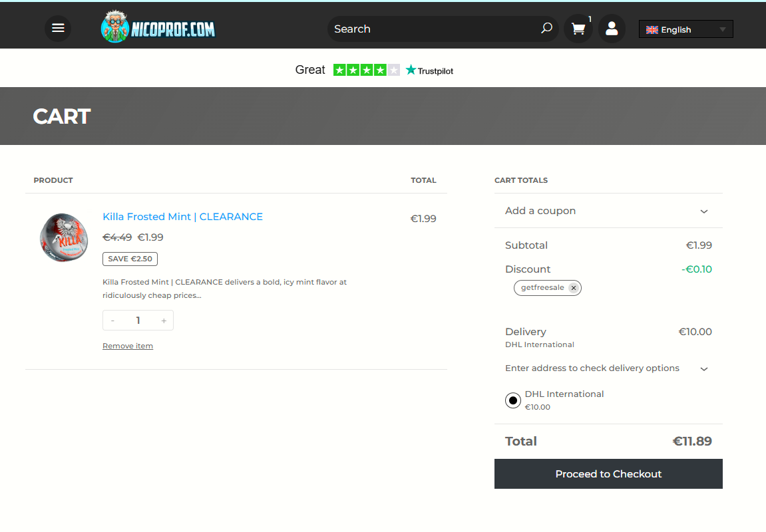Viewport: 766px width, 532px height.
Task: Open Killa Frosted Mint | CLEARANCE link
Action: coord(183,217)
